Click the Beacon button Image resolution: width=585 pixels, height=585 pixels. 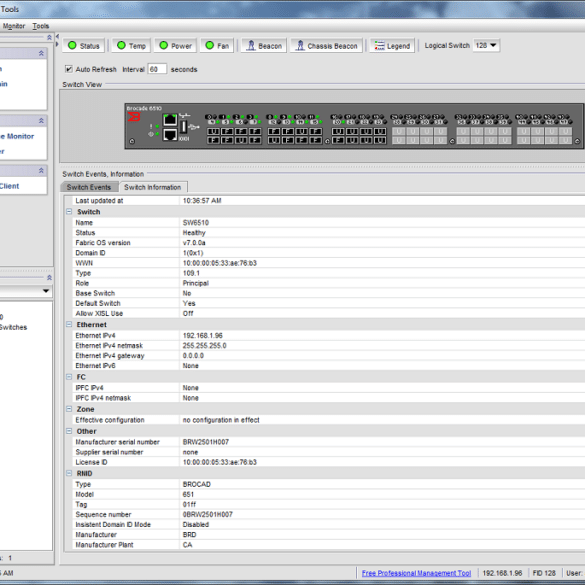tap(264, 46)
